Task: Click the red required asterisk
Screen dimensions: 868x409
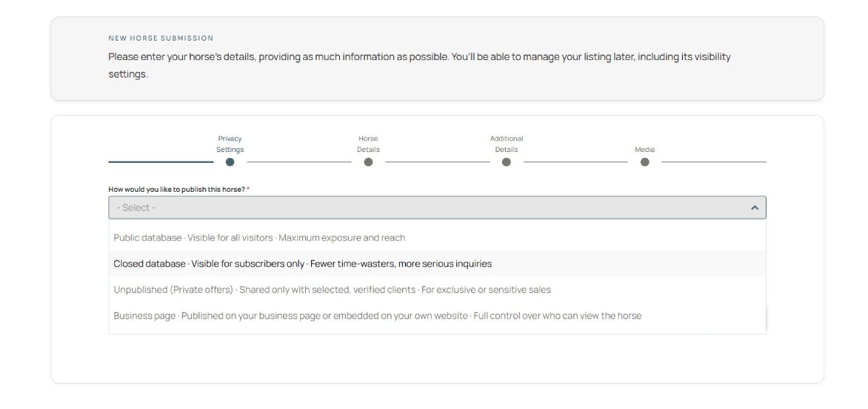Action: [248, 189]
